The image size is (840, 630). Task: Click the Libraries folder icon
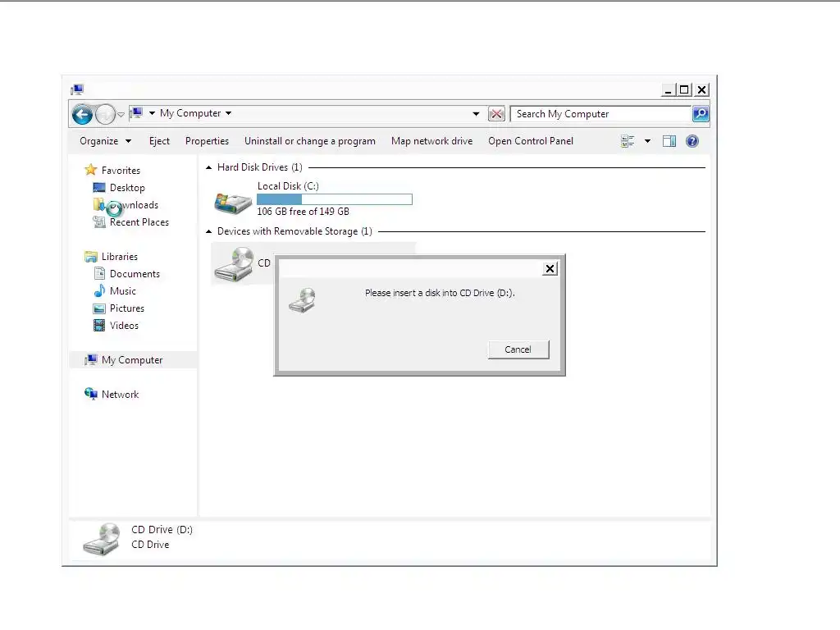pos(90,257)
